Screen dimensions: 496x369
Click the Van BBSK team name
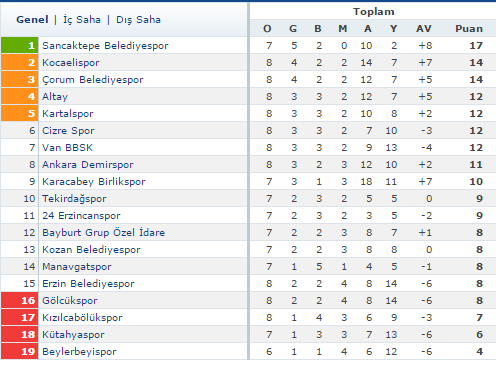[67, 148]
